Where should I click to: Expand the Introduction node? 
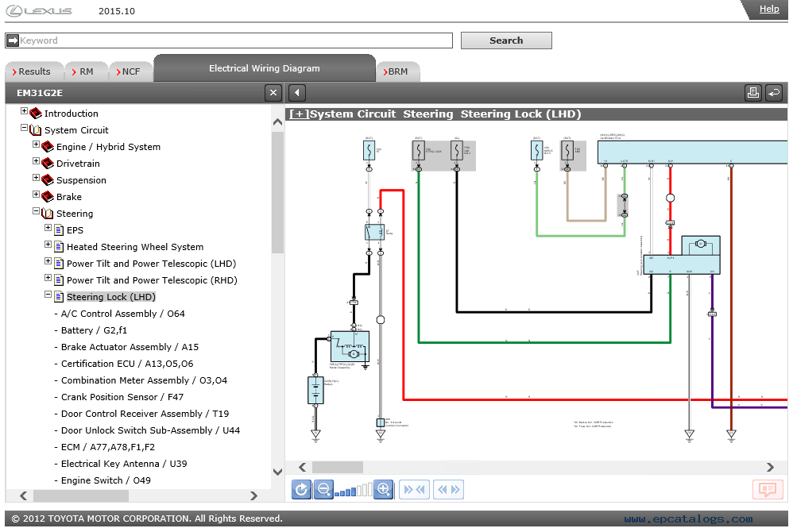pos(24,110)
